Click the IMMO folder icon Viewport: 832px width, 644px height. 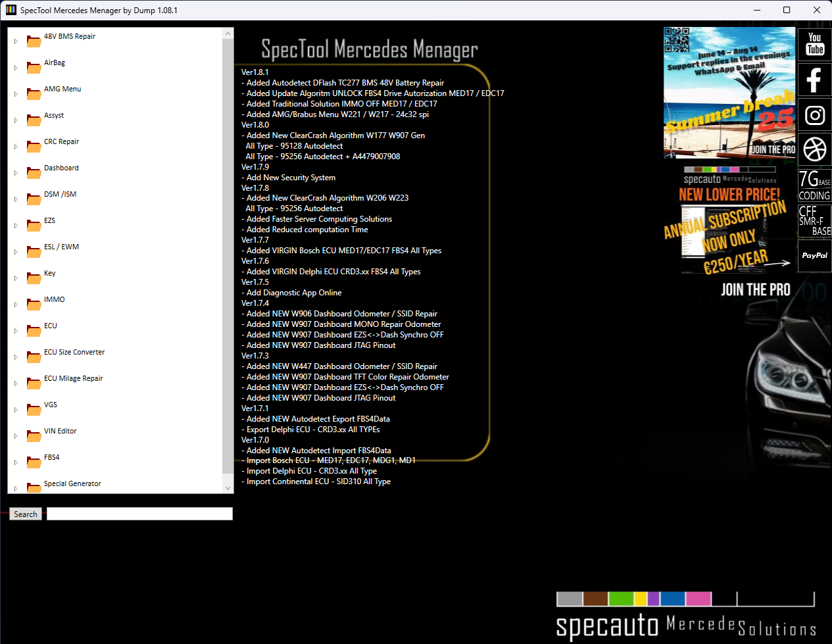(34, 305)
